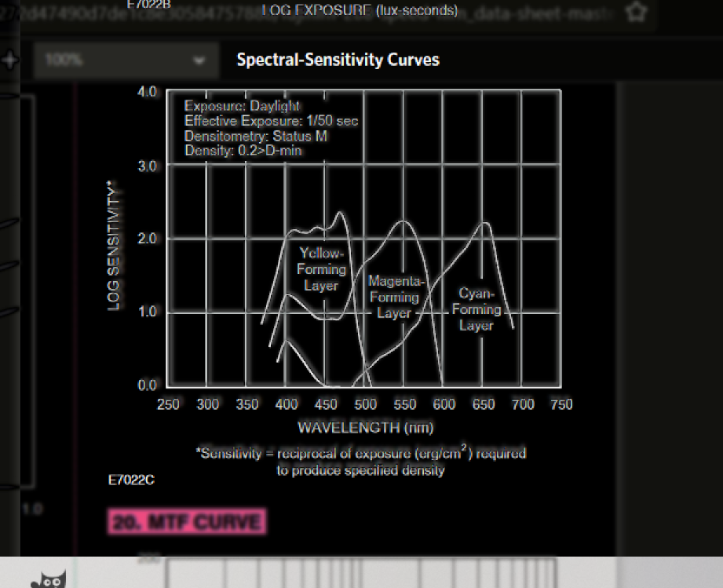Click the 'Magenta-Forming Layer' label
The height and width of the screenshot is (588, 723).
pyautogui.click(x=395, y=297)
